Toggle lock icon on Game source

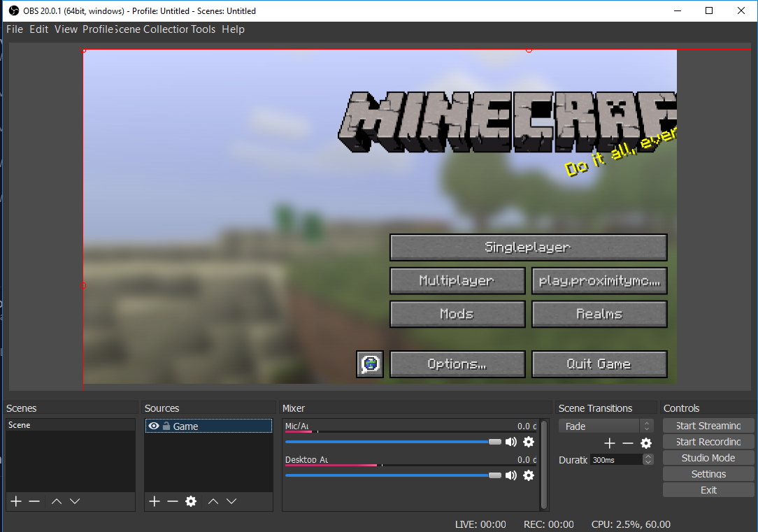[x=166, y=426]
